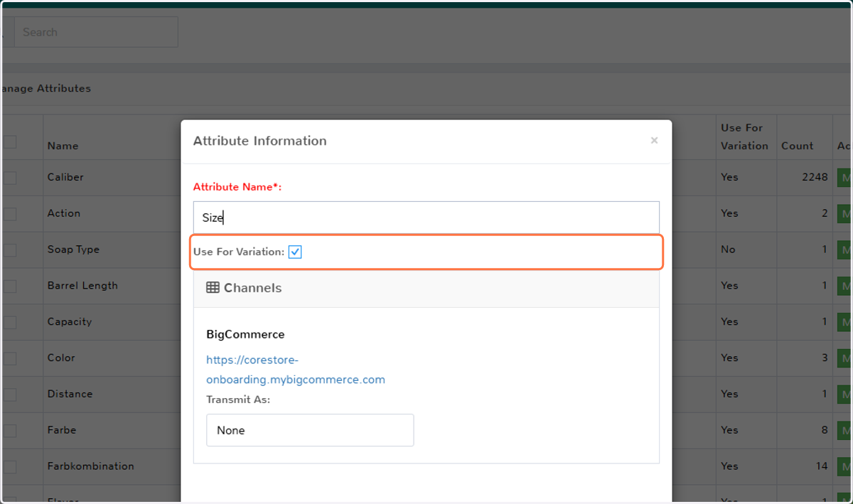
Task: Click the Channels grid icon
Action: click(x=213, y=288)
